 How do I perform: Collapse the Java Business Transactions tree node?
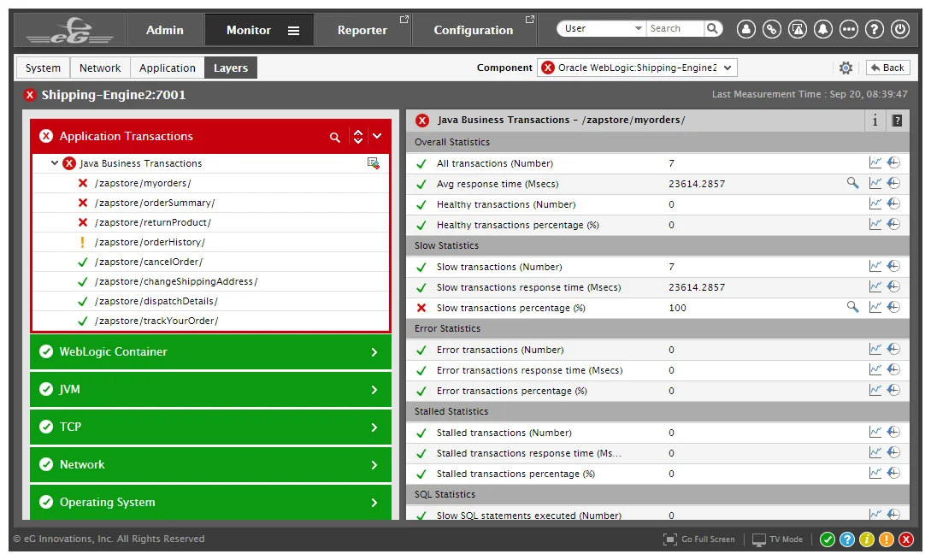click(x=55, y=162)
